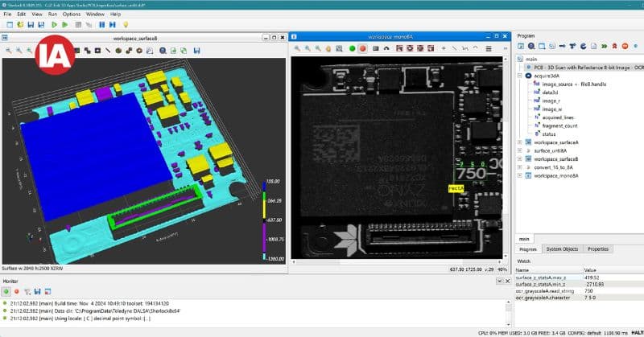Click first red ROI icon in workspace_mono8A
The height and width of the screenshot is (337, 644).
tap(399, 48)
